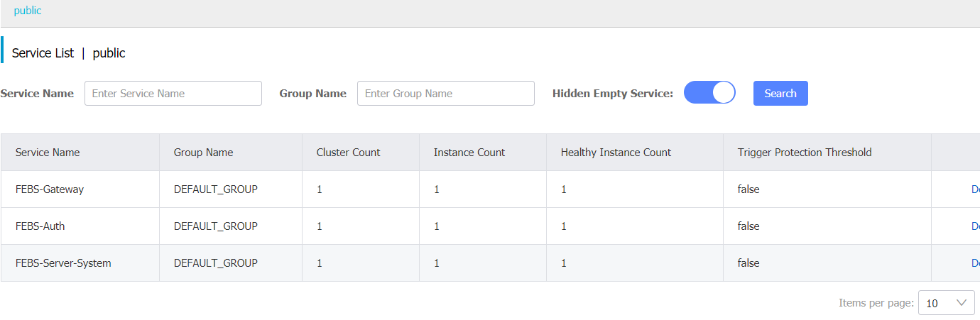
Task: Open the Detail link for FEBS-Auth
Action: tap(975, 226)
